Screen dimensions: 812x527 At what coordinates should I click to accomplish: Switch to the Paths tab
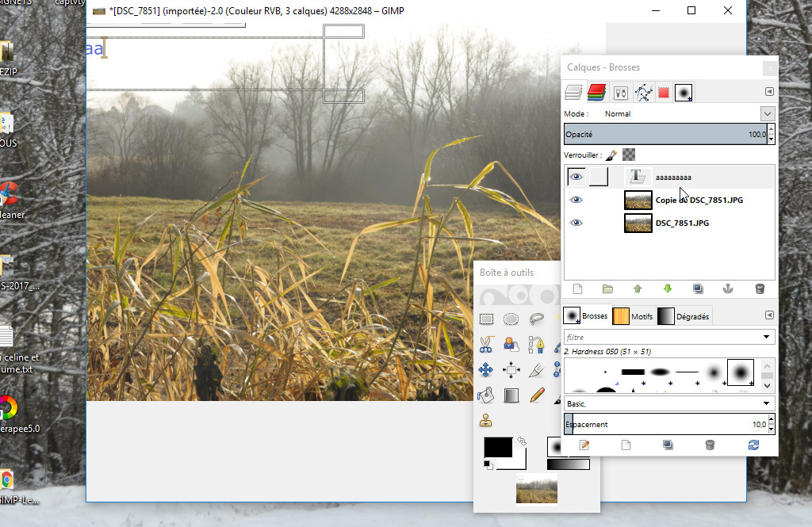(644, 93)
